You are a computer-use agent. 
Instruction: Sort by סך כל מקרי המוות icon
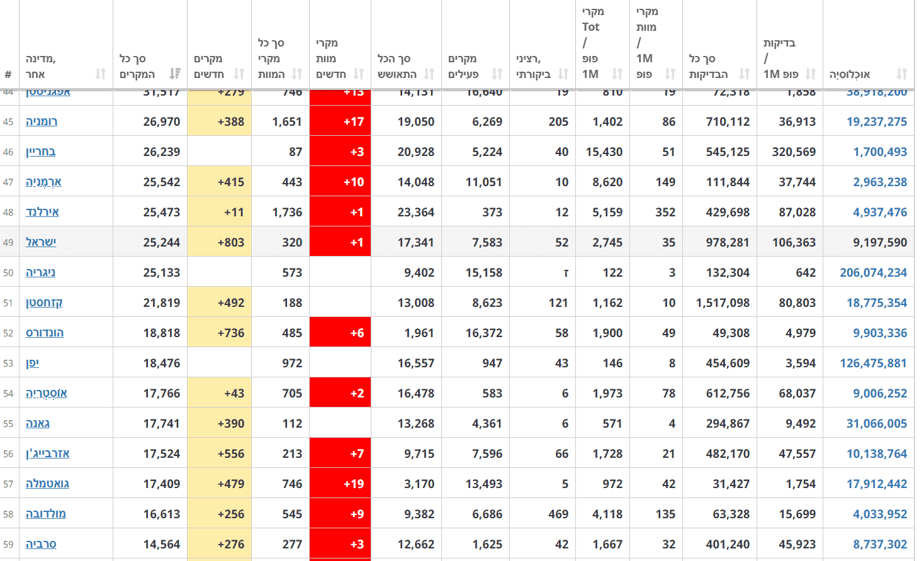coord(297,74)
